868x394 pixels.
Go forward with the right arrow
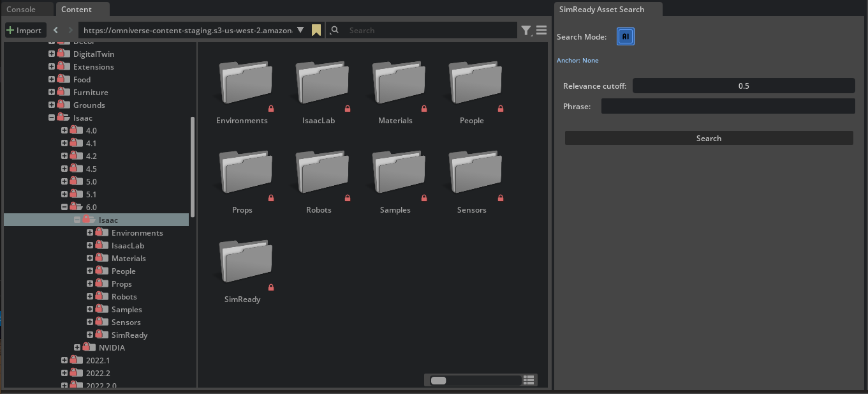tap(70, 30)
